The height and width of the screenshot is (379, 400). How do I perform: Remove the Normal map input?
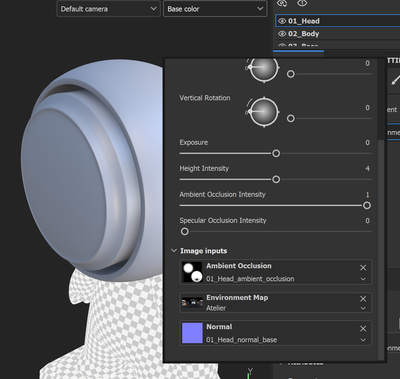363,329
